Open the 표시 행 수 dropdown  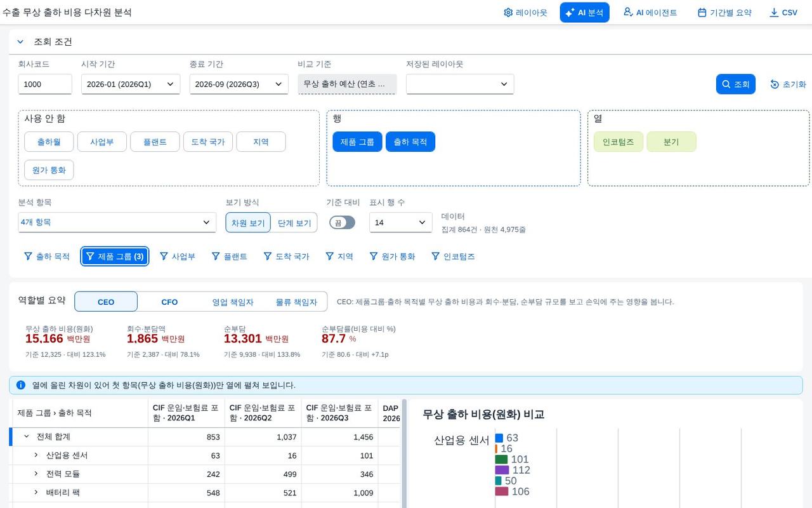coord(401,222)
